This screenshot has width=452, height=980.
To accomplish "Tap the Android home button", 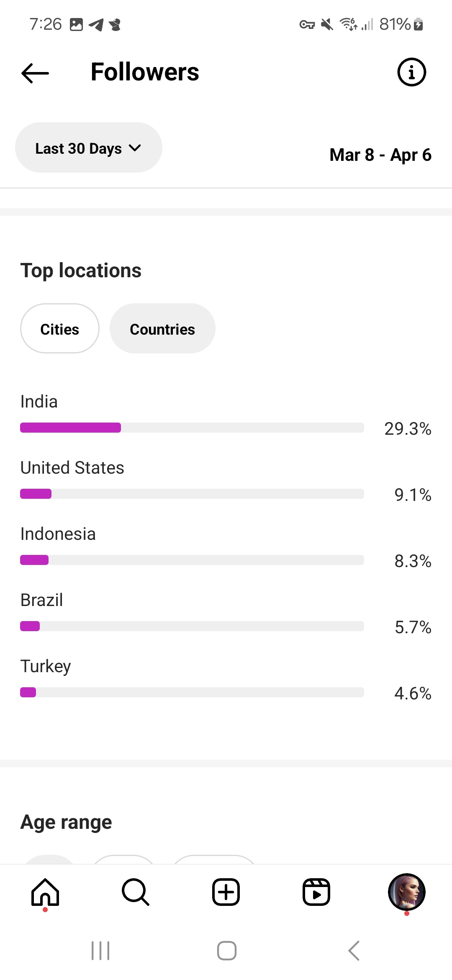I will tap(226, 951).
